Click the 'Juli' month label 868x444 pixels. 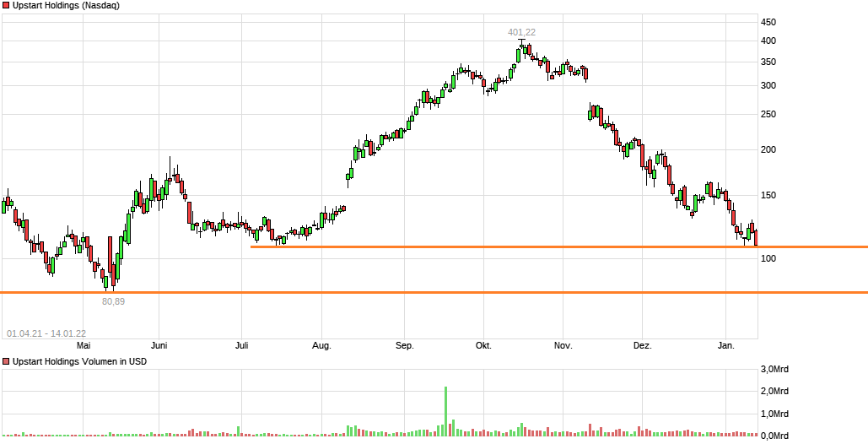coord(241,346)
